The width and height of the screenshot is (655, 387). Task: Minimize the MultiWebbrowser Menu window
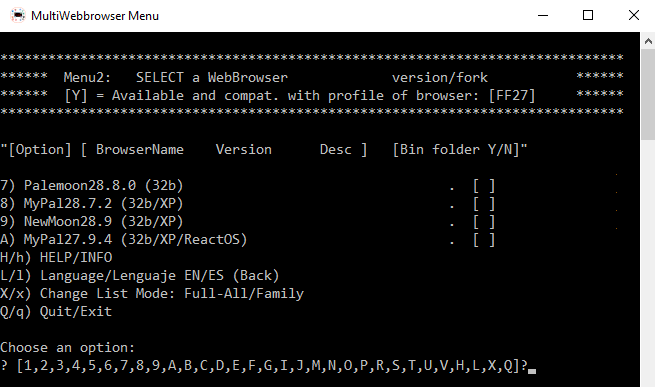543,15
